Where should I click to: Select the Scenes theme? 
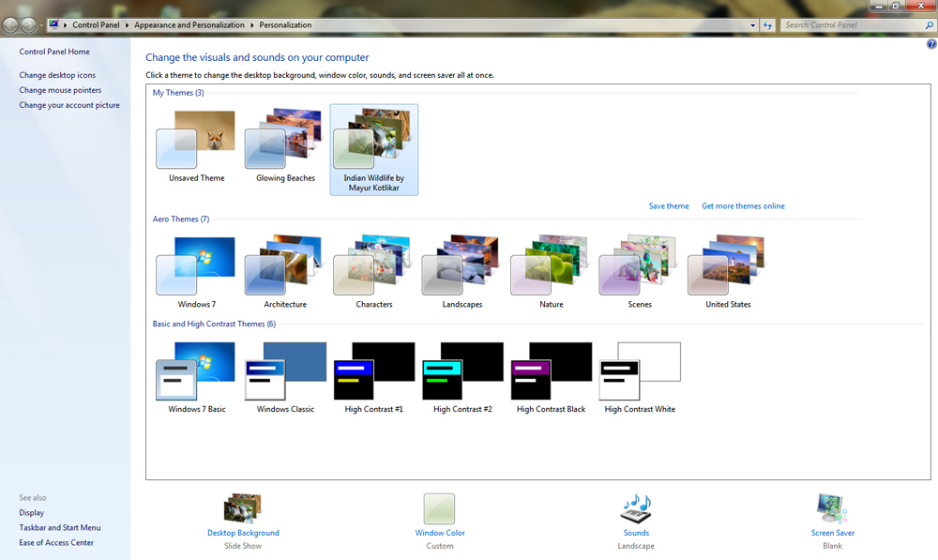tap(640, 272)
